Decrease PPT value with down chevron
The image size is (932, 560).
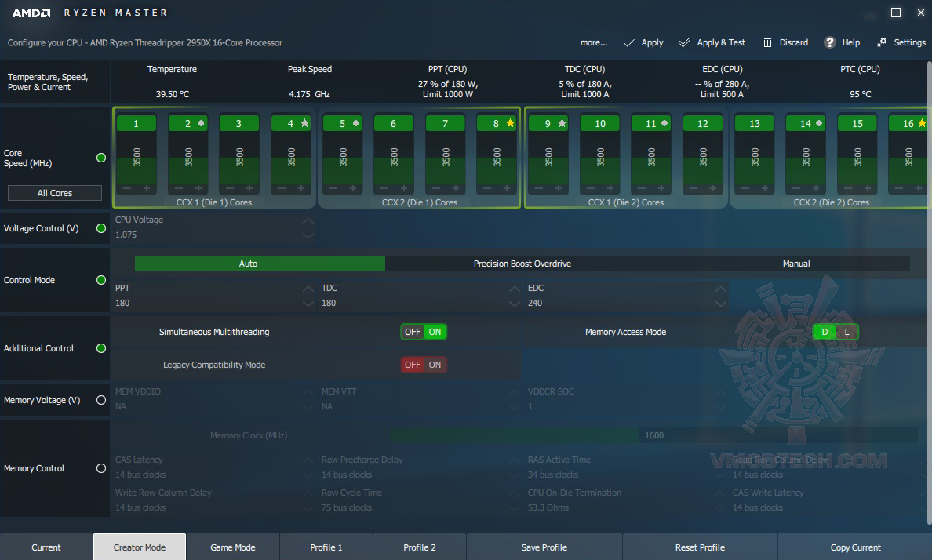tap(308, 304)
